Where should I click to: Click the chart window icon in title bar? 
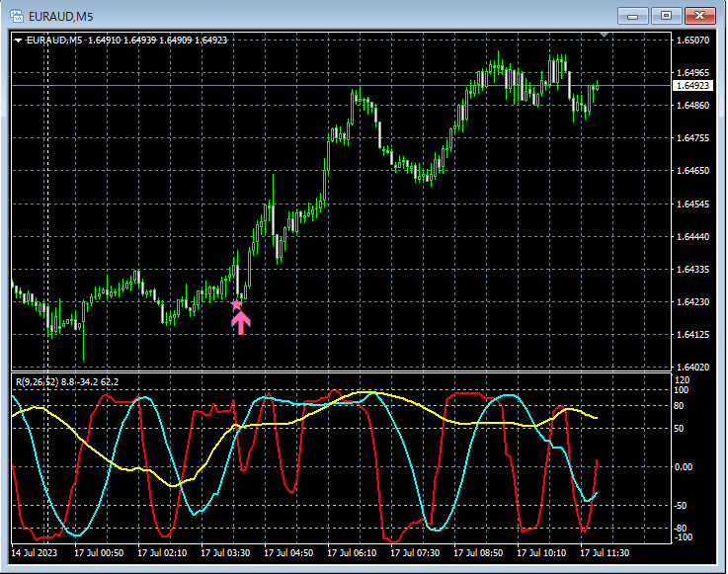[17, 15]
